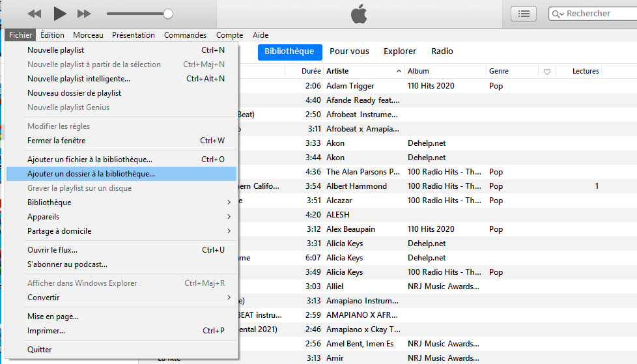This screenshot has height=364, width=637.
Task: Select the Afande Ready feat. row
Action: (438, 100)
